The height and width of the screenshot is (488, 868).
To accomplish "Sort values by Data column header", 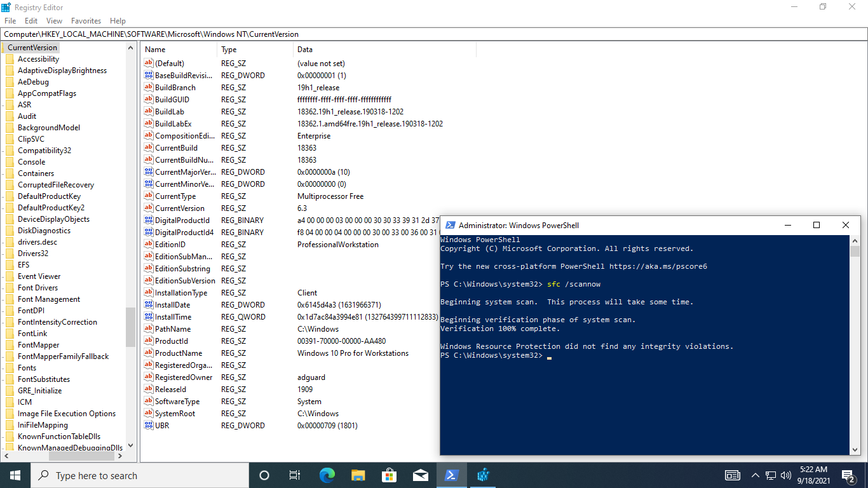I will [x=384, y=50].
